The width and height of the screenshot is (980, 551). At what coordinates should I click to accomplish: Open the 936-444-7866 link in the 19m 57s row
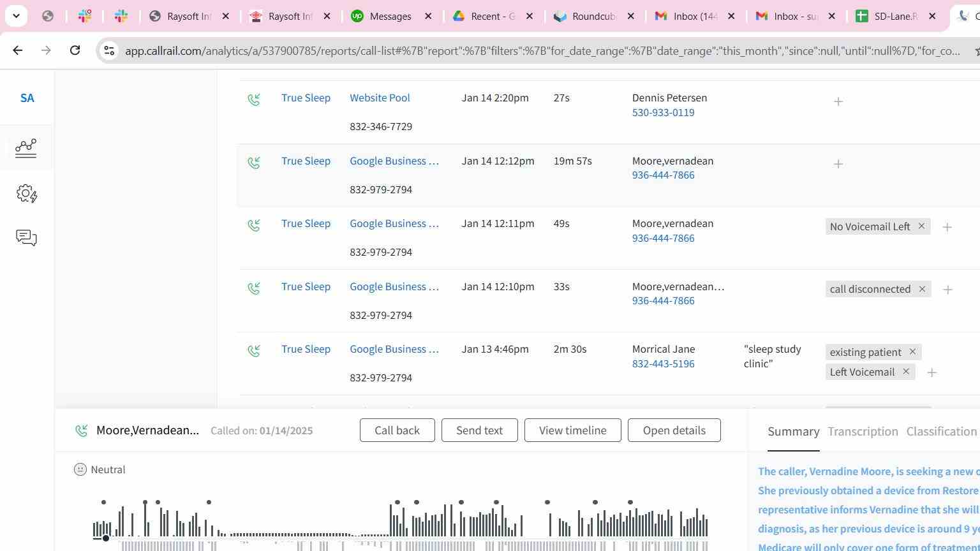[663, 175]
